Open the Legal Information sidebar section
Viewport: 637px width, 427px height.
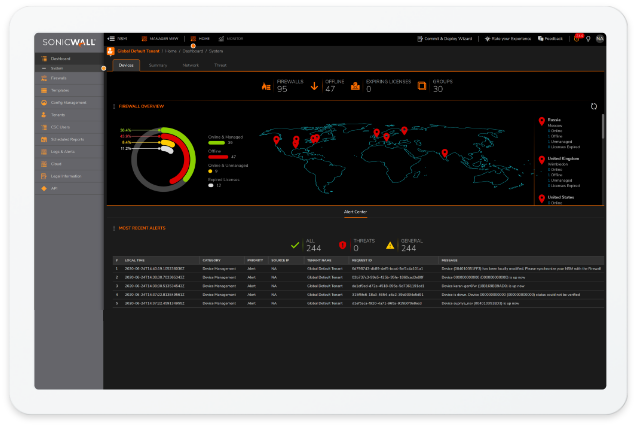pos(69,176)
